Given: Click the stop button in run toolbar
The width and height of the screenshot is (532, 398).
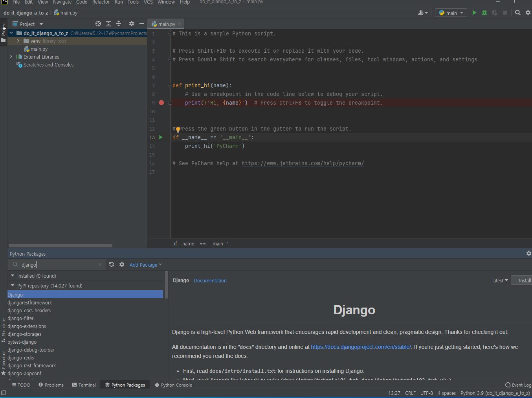Looking at the screenshot, I should tap(505, 13).
